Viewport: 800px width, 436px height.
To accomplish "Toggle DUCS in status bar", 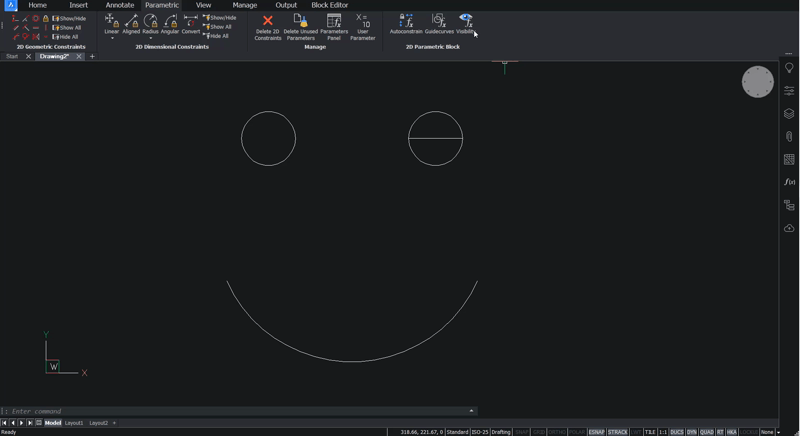I will [677, 432].
